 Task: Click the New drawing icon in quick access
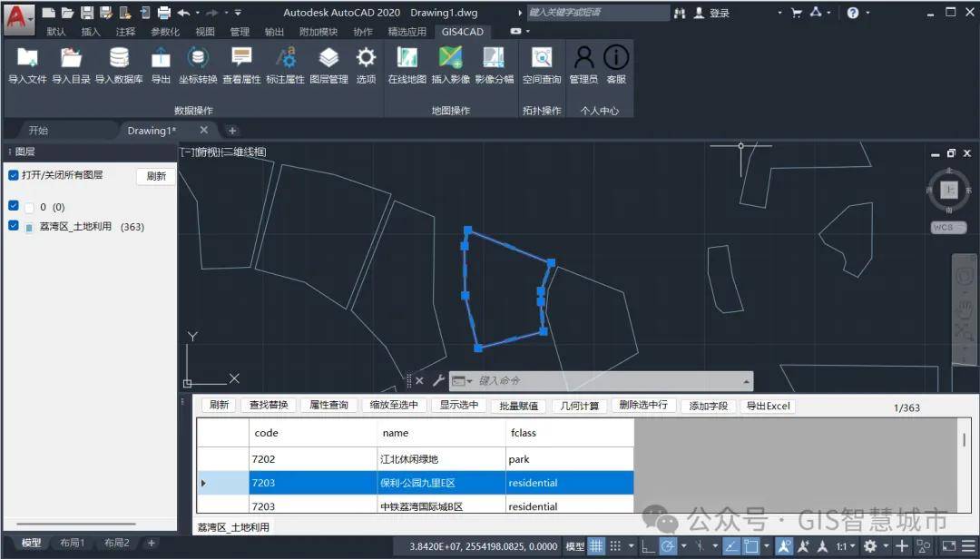49,13
